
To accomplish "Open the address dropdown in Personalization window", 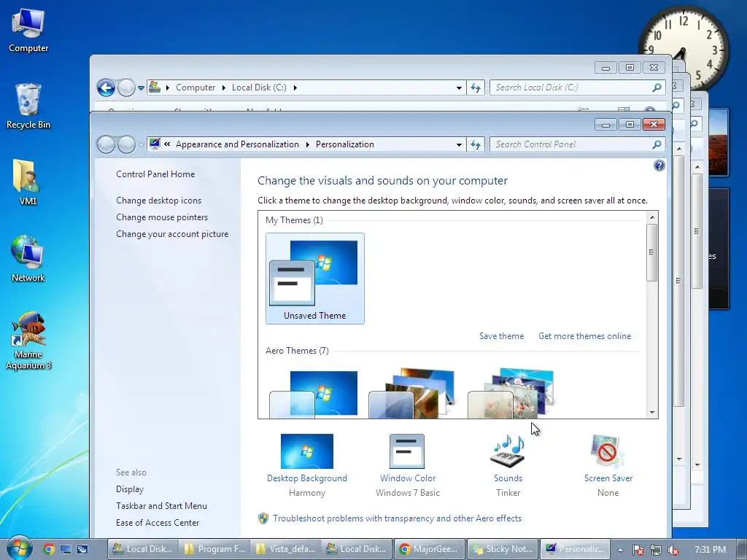I will tap(459, 144).
